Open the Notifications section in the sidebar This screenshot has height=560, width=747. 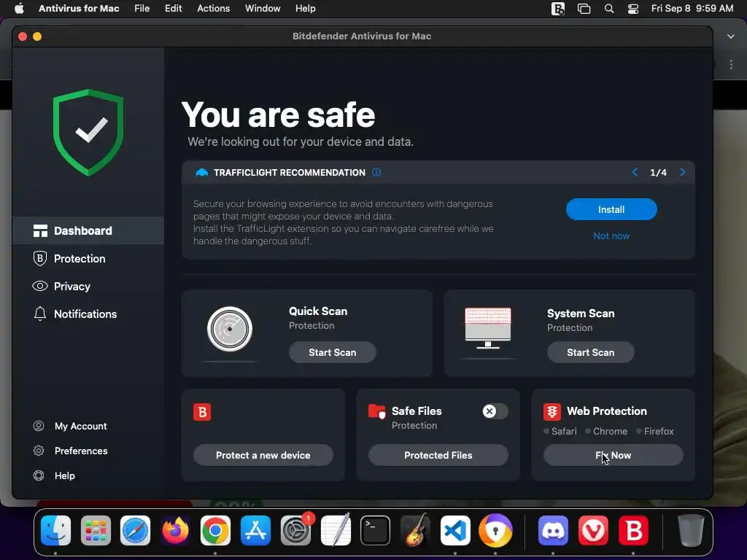(x=88, y=314)
